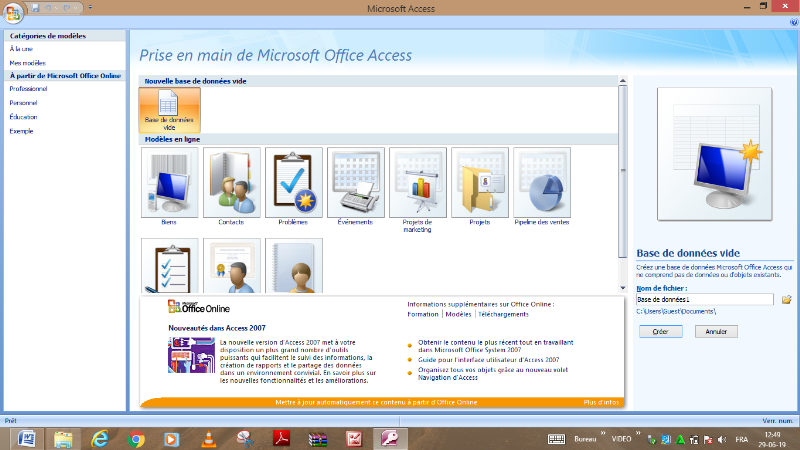Select the certificate and person template in second row
800x450 pixels.
click(232, 266)
